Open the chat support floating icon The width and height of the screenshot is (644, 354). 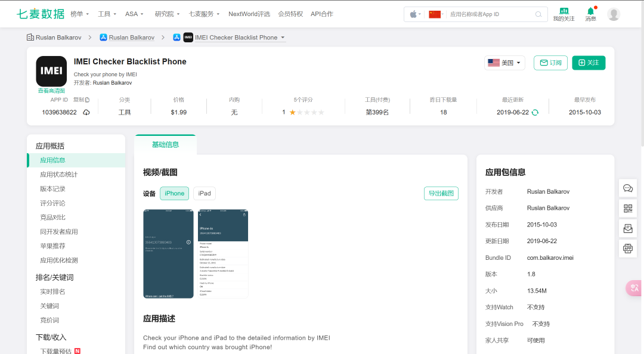point(628,188)
